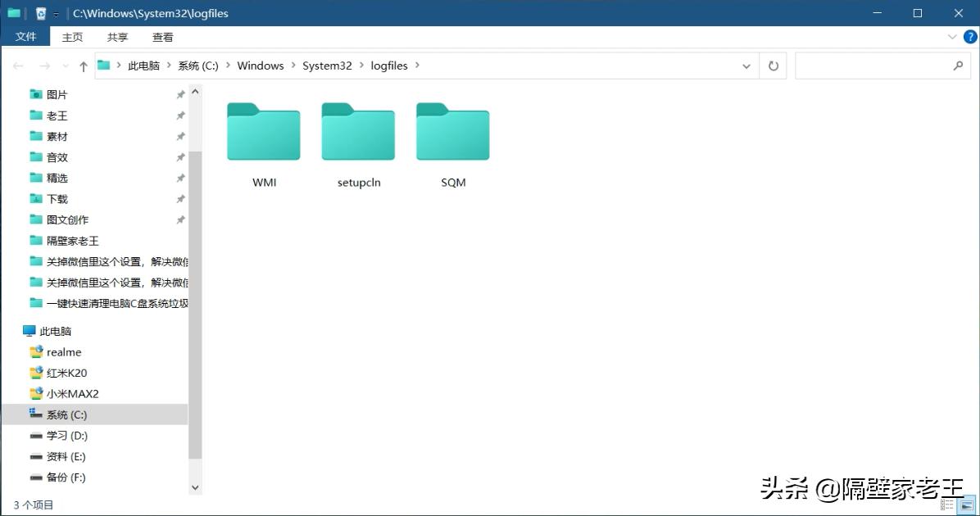Screen dimensions: 980x516
Task: Click the Back navigation arrow
Action: pos(18,66)
